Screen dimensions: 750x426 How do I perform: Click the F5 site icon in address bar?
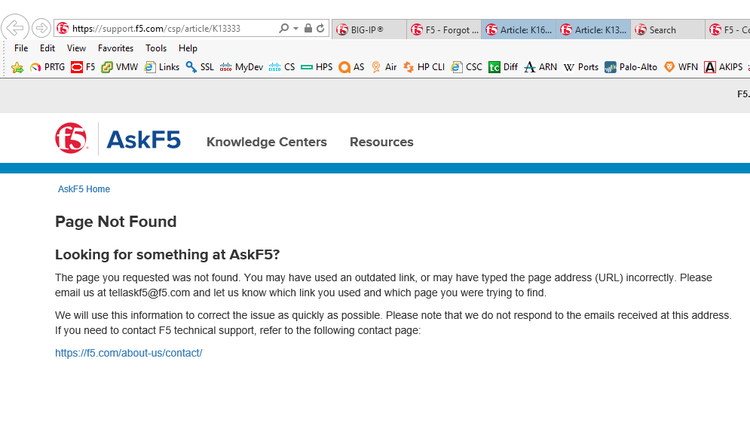tap(63, 28)
